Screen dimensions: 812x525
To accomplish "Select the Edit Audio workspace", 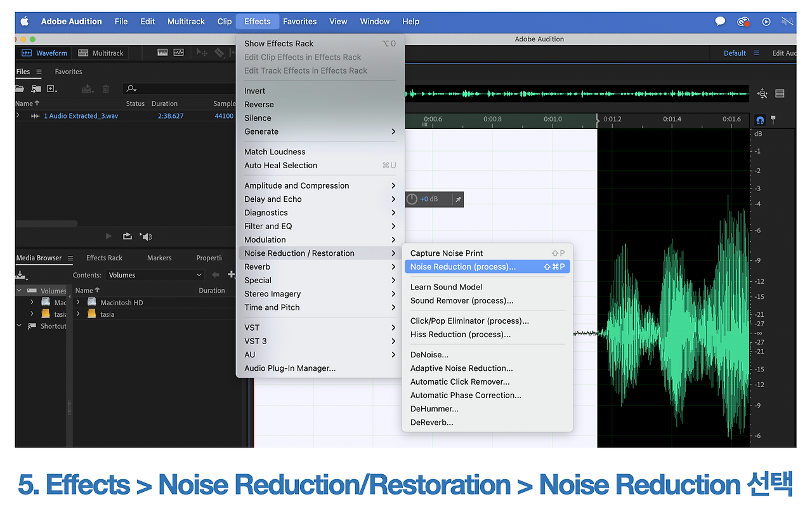I will pos(784,53).
